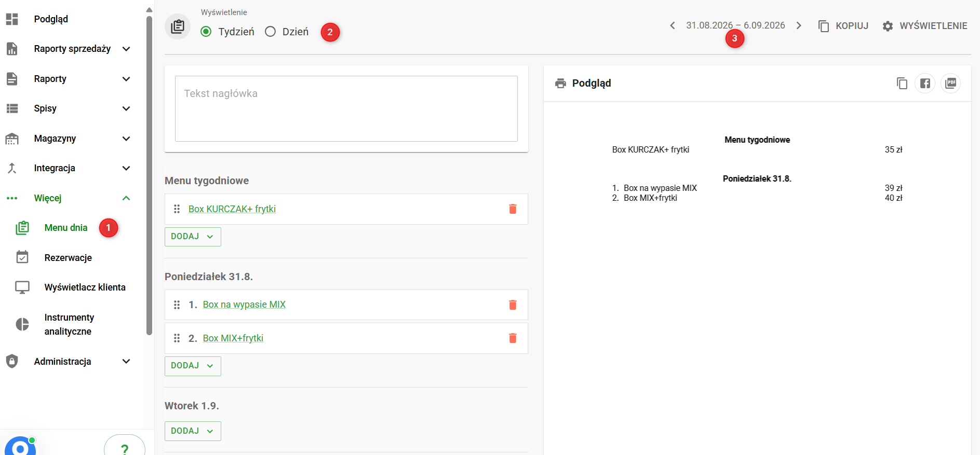Go to the next week arrow
The image size is (980, 455).
799,25
